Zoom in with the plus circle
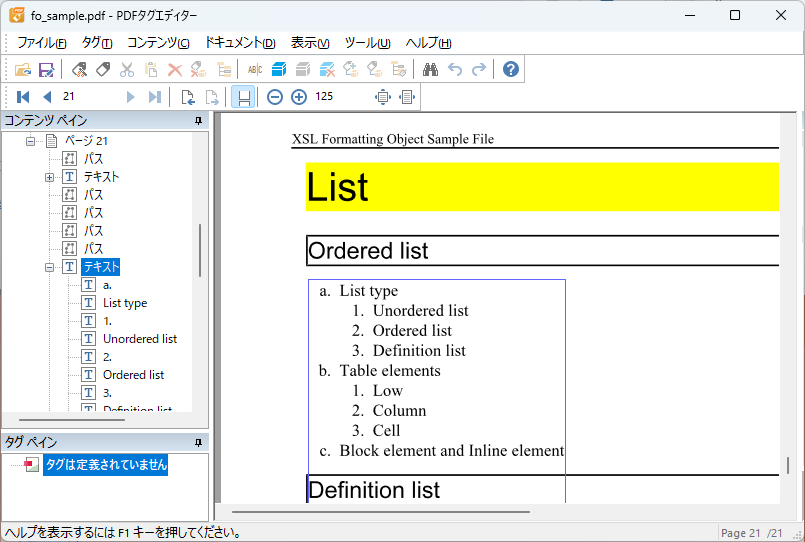The image size is (805, 542). (299, 96)
